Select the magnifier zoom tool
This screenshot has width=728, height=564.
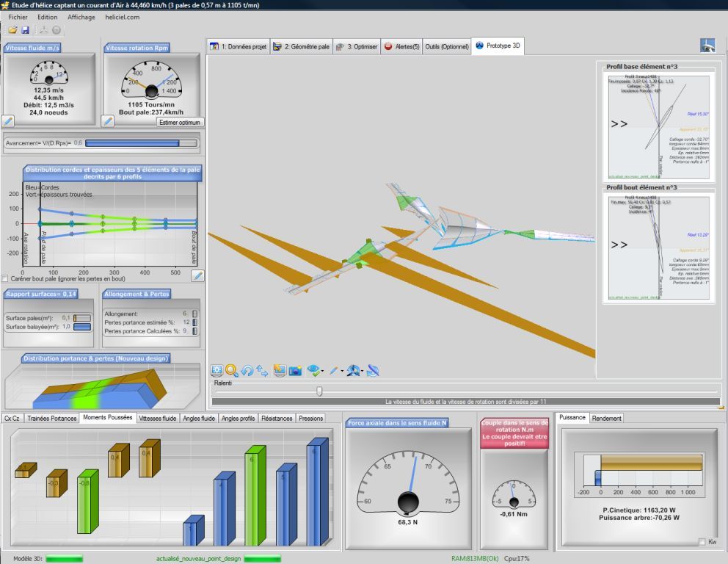tap(232, 370)
